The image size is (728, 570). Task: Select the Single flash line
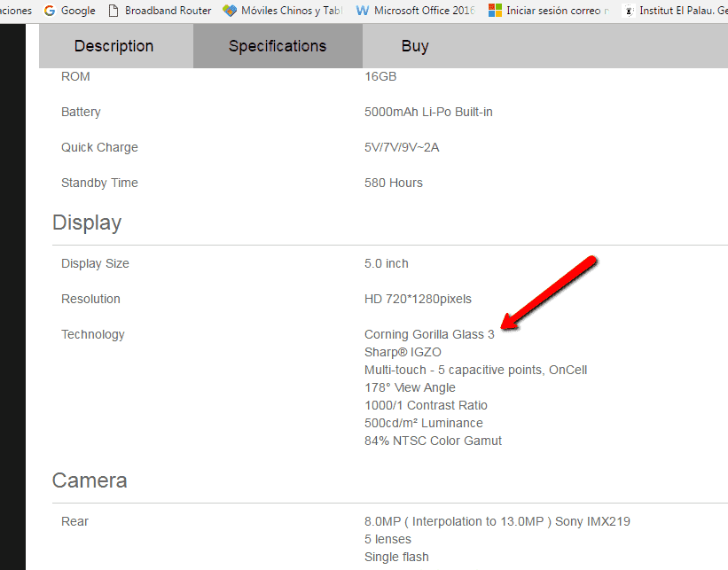[396, 557]
